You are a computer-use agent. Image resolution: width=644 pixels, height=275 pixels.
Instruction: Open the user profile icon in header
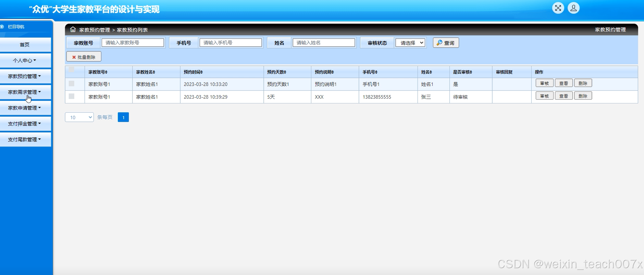(x=573, y=8)
